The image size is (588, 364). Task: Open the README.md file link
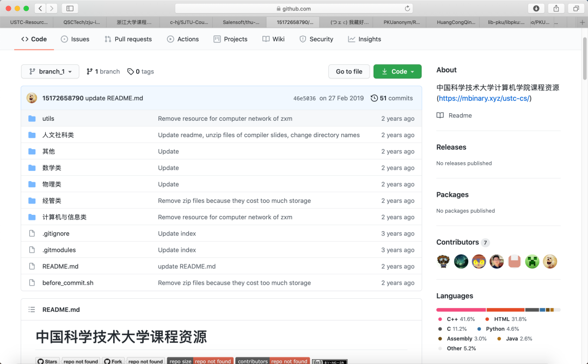pos(60,267)
